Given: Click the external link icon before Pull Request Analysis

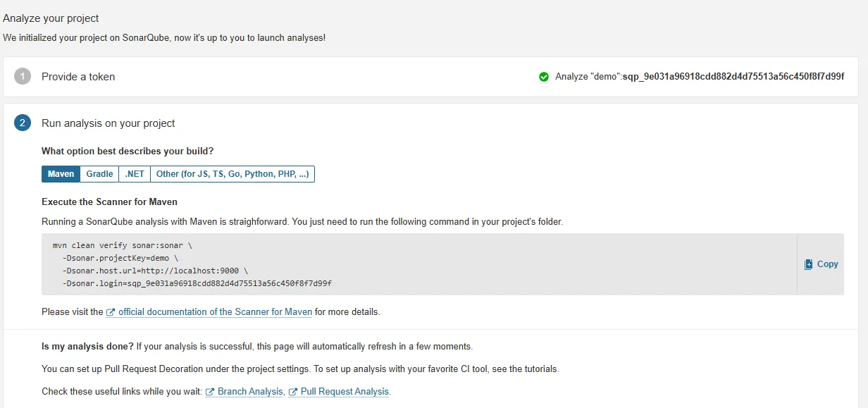Looking at the screenshot, I should click(x=293, y=392).
